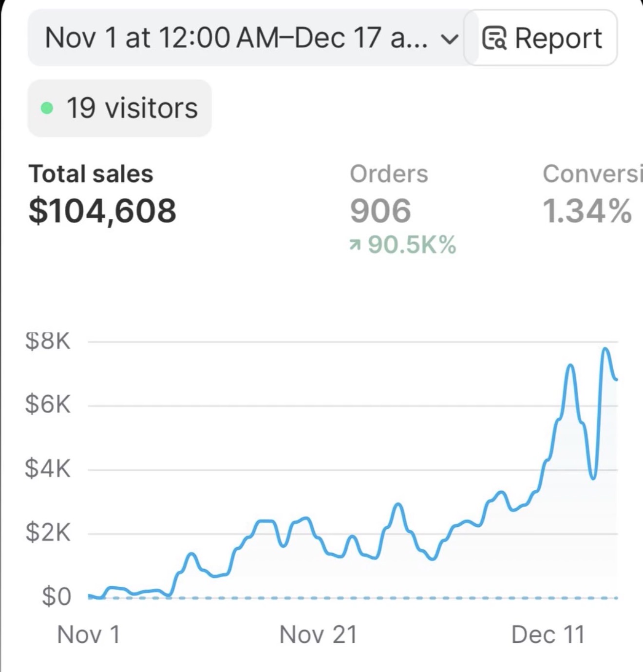Click the 906 orders count
This screenshot has height=672, width=643.
(x=380, y=211)
